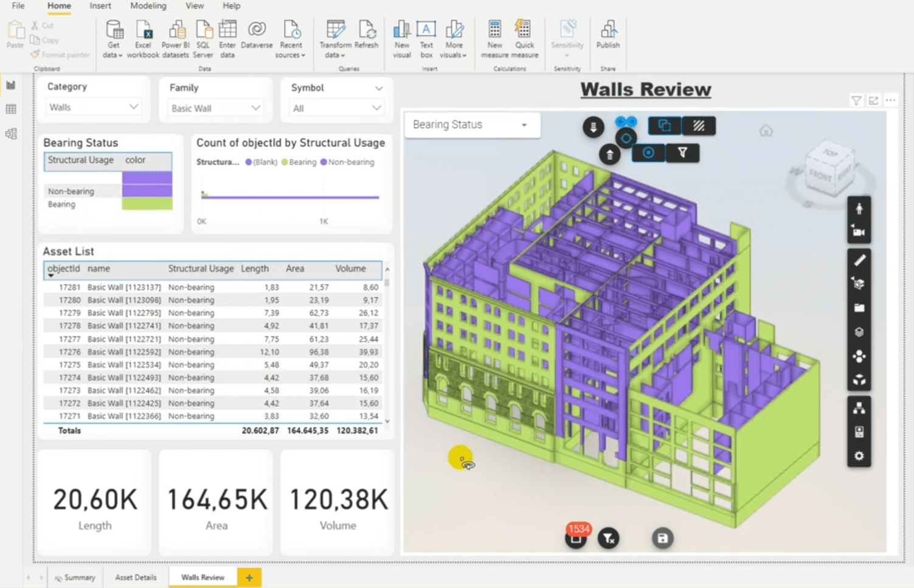Open the settings gear in the viewer toolbar
This screenshot has height=588, width=914.
coord(859,455)
